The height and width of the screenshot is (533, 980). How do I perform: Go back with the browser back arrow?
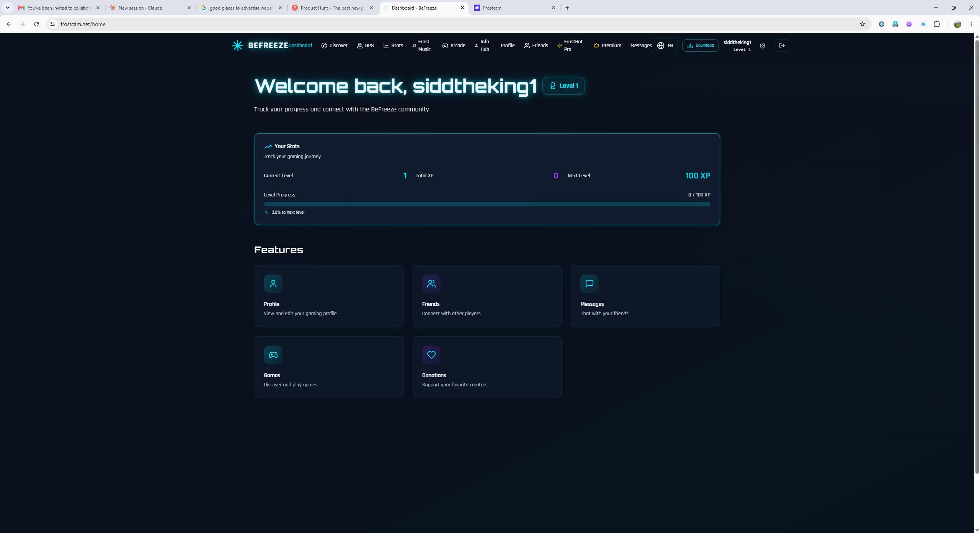click(9, 24)
